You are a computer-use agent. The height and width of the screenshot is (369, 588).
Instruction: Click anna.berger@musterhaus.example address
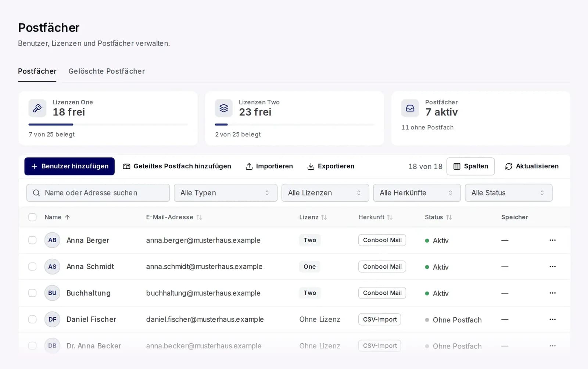(x=203, y=240)
